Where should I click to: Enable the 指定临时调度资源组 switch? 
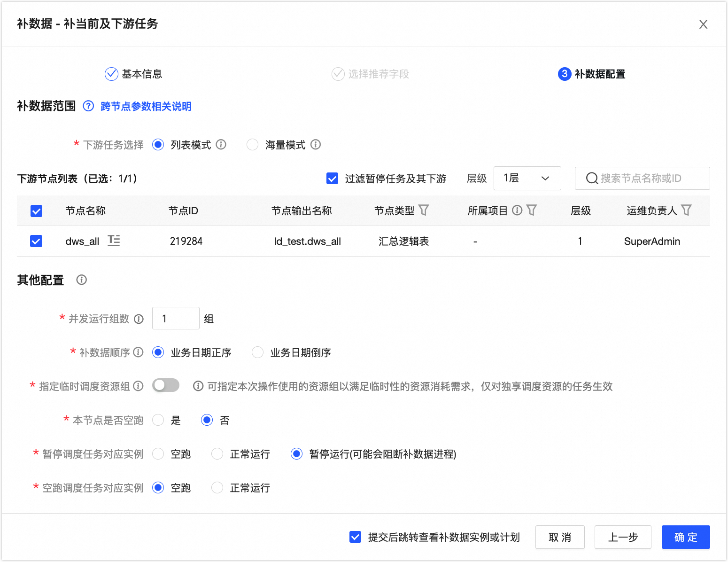pyautogui.click(x=166, y=385)
